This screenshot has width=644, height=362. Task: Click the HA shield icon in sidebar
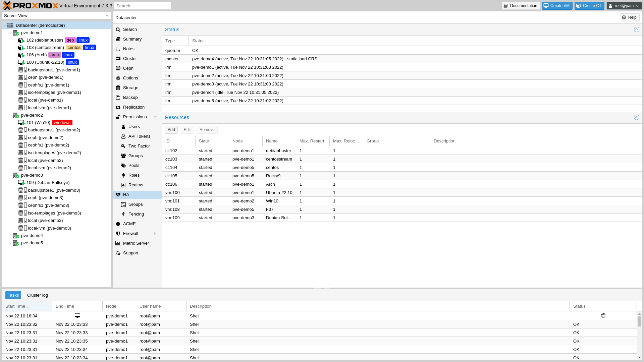pyautogui.click(x=118, y=194)
